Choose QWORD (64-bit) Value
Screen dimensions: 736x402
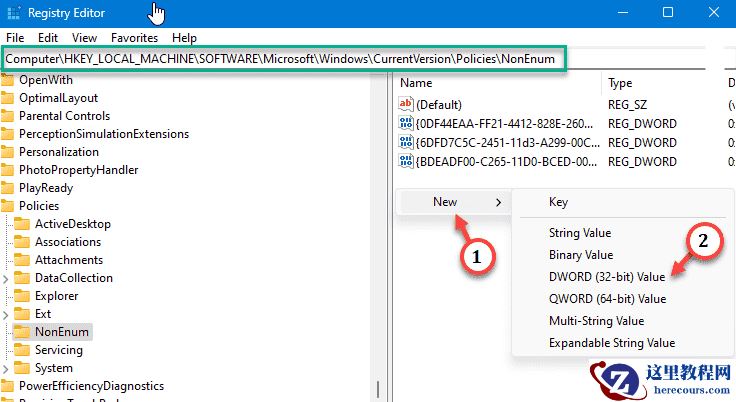pos(607,299)
